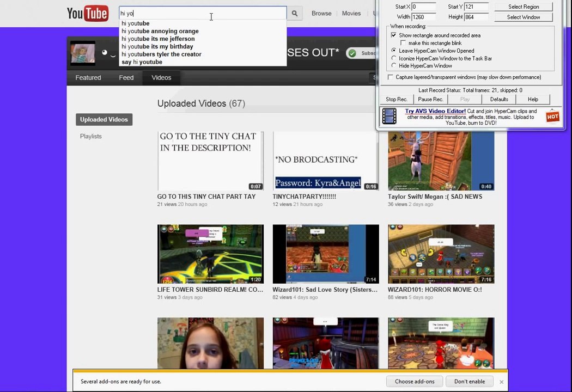Select Iconize HyperCam Window to Task Bar
This screenshot has height=392, width=572.
[x=393, y=58]
